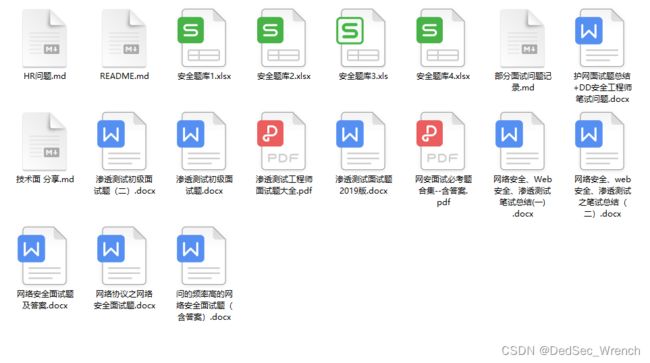
Task: Open 渗透测试初级面试题（二）.docx icon
Action: tap(122, 141)
